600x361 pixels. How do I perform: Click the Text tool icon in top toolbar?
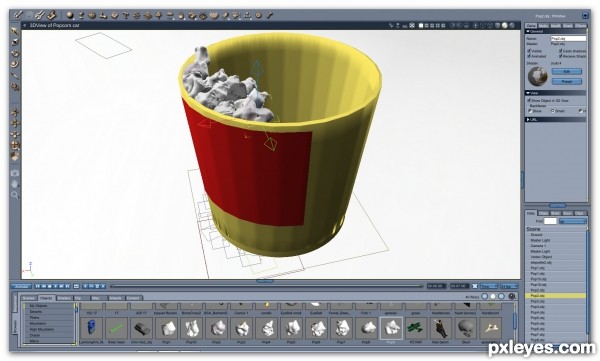(x=126, y=16)
